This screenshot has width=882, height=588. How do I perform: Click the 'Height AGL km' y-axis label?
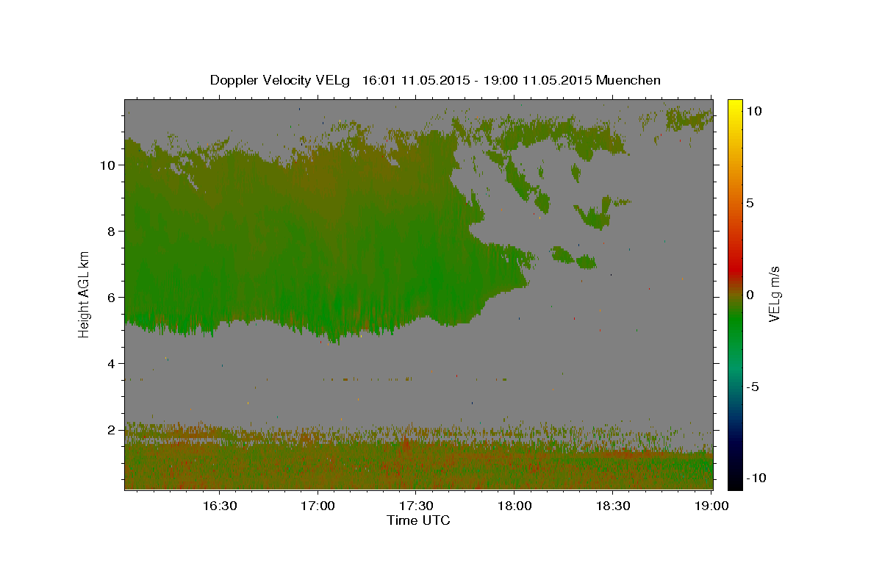coord(85,294)
